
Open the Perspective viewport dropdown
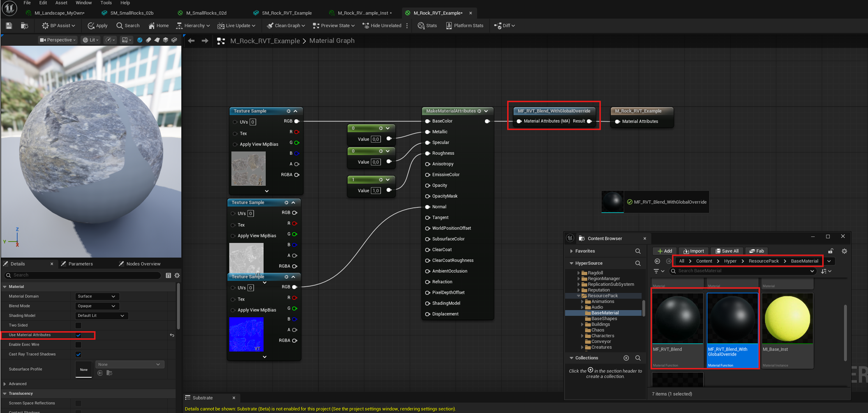pyautogui.click(x=58, y=40)
